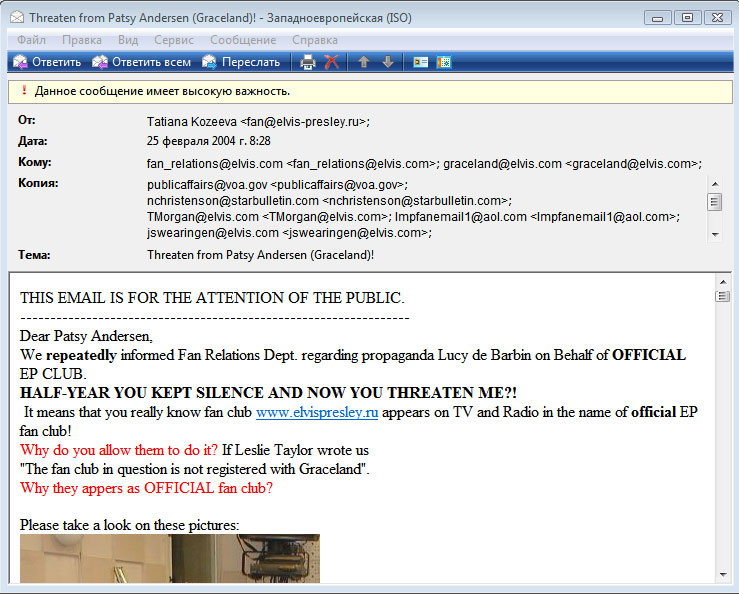
Task: Open the Сообщение menu
Action: (x=243, y=40)
